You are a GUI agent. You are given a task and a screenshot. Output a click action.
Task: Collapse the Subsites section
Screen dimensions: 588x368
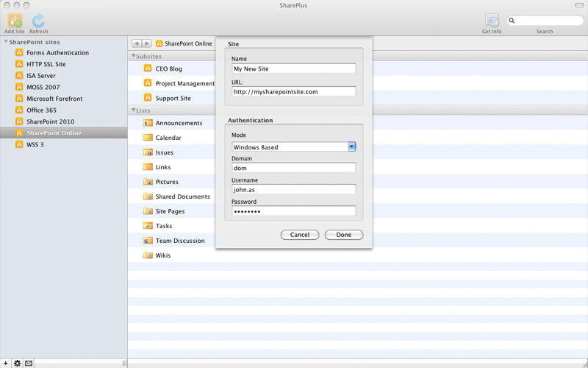pyautogui.click(x=133, y=56)
